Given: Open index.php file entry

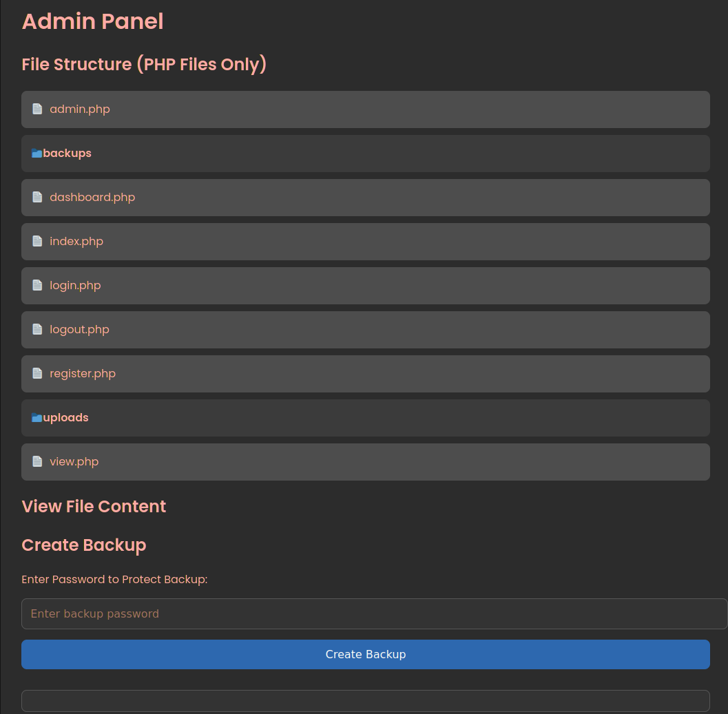Looking at the screenshot, I should pyautogui.click(x=76, y=241).
